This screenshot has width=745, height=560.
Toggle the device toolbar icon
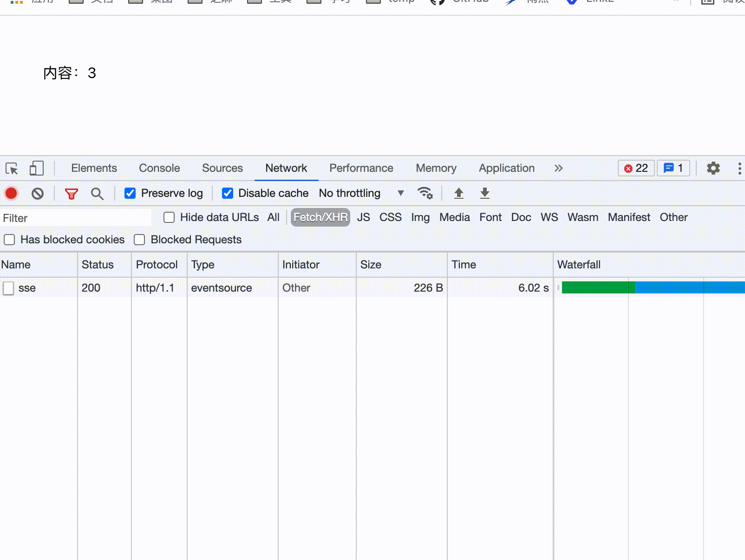coord(36,168)
